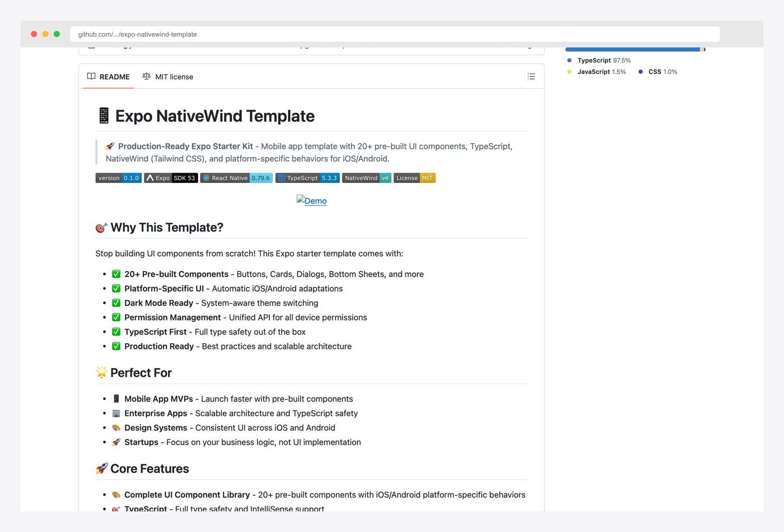Click palette emoji beside Complete UI Component Library
Viewport: 784px width, 532px height.
tap(116, 494)
